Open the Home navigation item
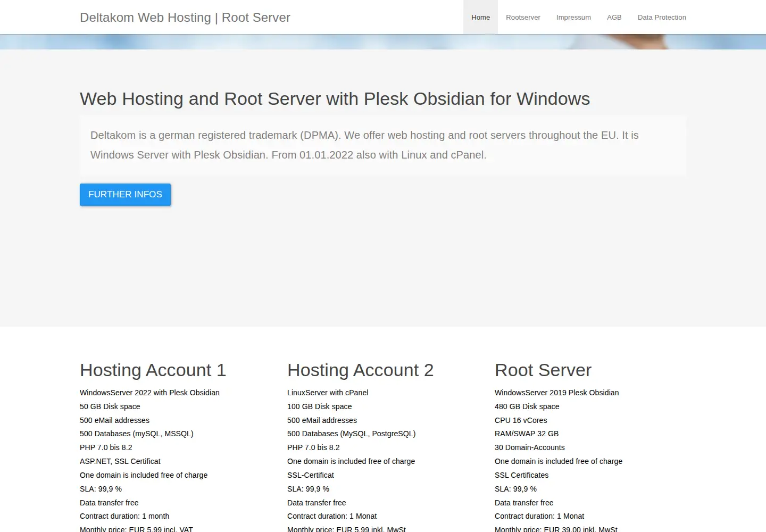This screenshot has width=766, height=532. tap(480, 17)
